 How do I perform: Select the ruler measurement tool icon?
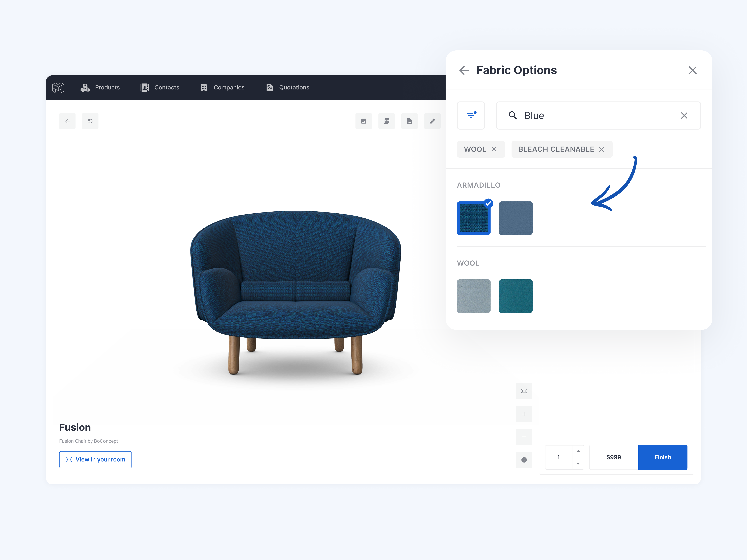(432, 121)
